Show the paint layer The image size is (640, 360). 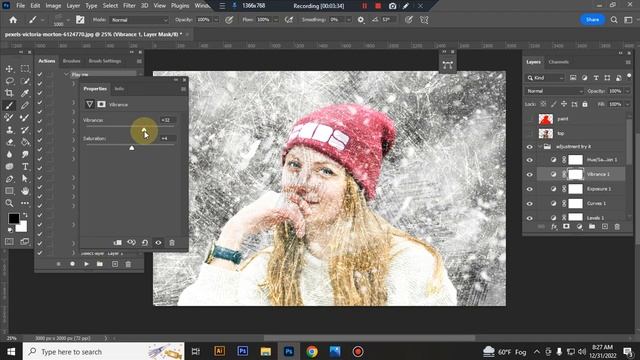coord(529,119)
